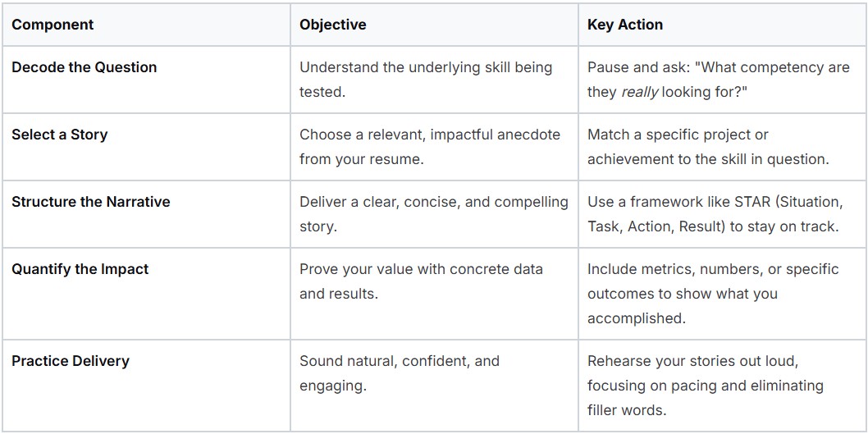Click the Component column header
Viewport: 868px width, 434px height.
click(x=53, y=25)
